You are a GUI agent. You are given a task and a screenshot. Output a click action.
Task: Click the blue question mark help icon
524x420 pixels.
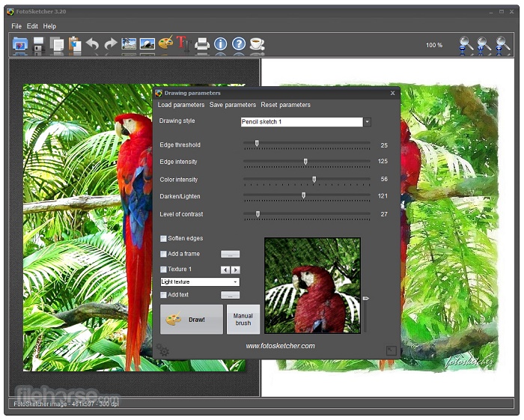point(239,45)
